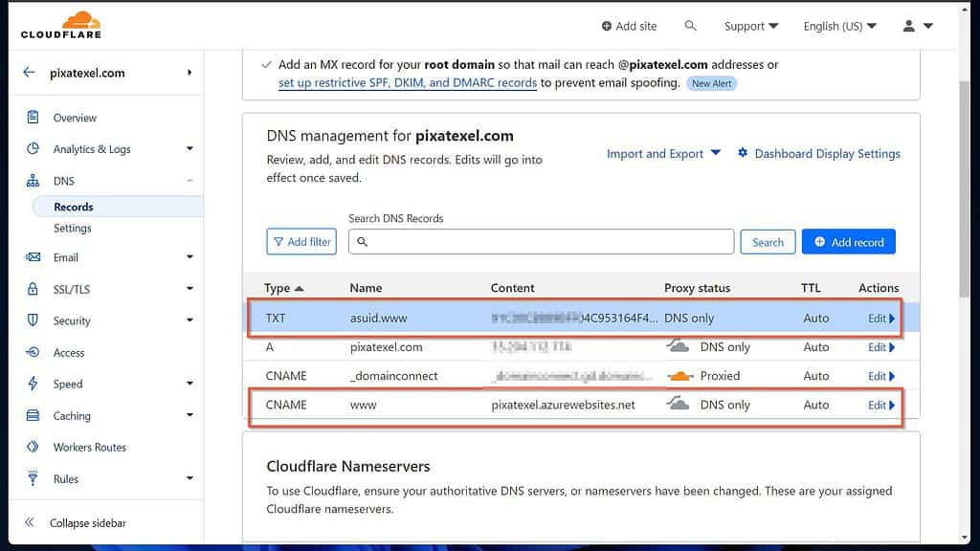Click the Overview clipboard icon
The width and height of the screenshot is (980, 551).
[x=33, y=117]
